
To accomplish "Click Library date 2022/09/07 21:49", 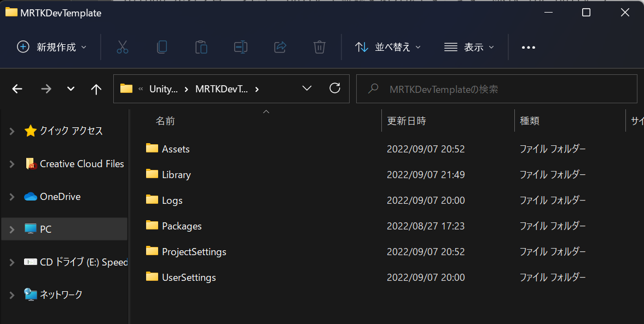I will [x=426, y=174].
